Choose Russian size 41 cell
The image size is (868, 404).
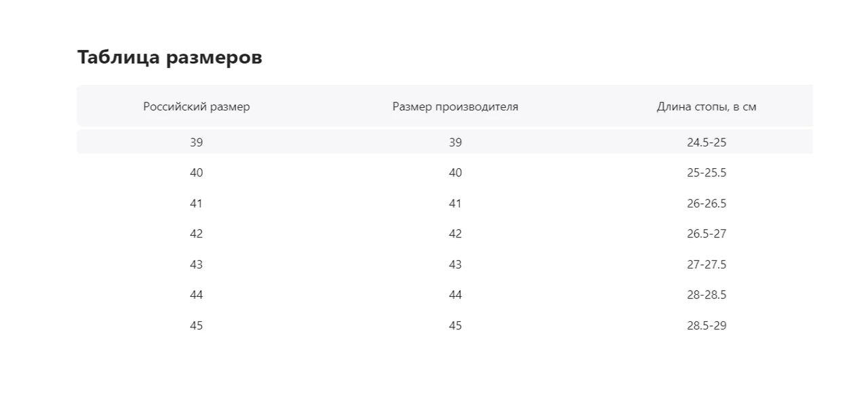click(197, 203)
